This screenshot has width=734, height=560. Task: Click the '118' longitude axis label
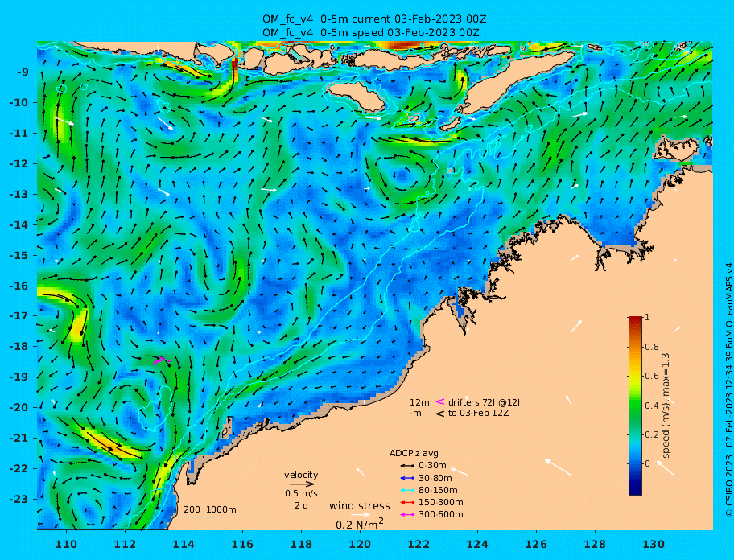point(301,544)
